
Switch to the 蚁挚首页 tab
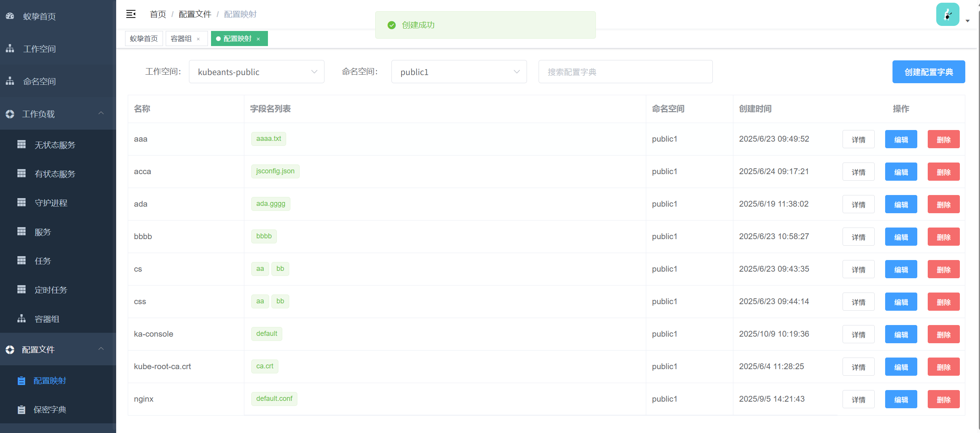tap(144, 39)
